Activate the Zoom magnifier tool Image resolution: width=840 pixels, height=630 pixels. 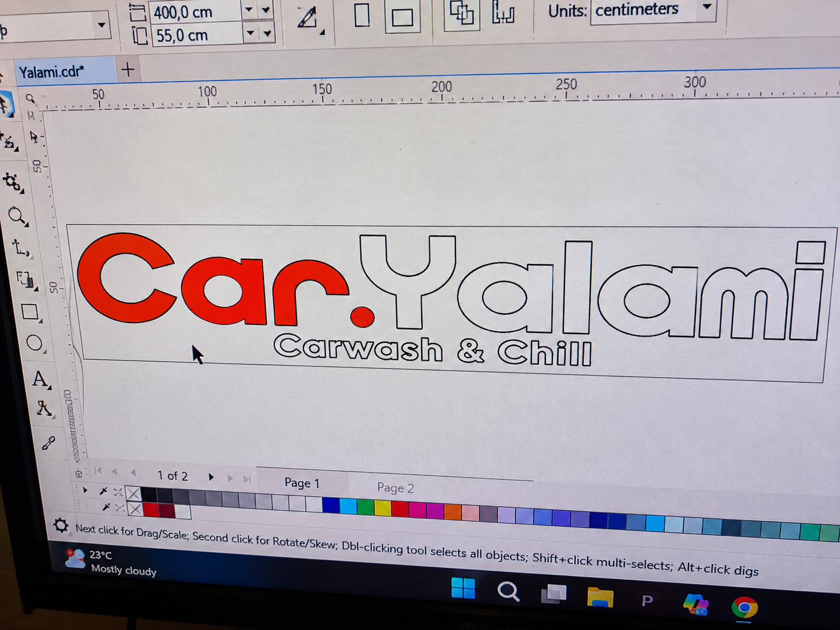[17, 217]
